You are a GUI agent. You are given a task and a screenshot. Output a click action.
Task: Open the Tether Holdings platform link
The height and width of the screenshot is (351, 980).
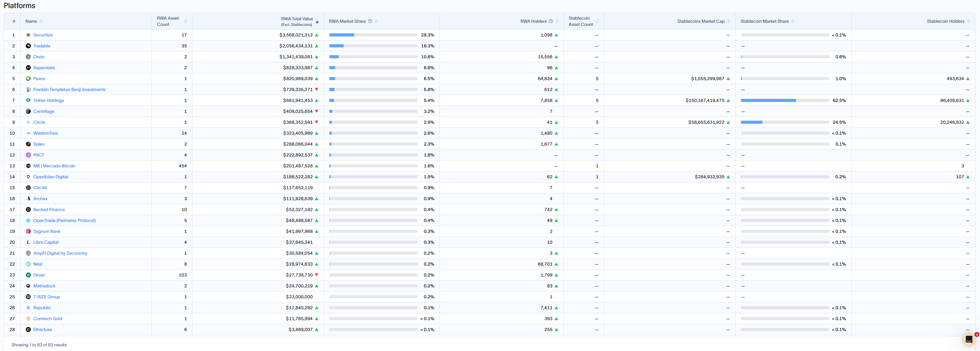[49, 101]
